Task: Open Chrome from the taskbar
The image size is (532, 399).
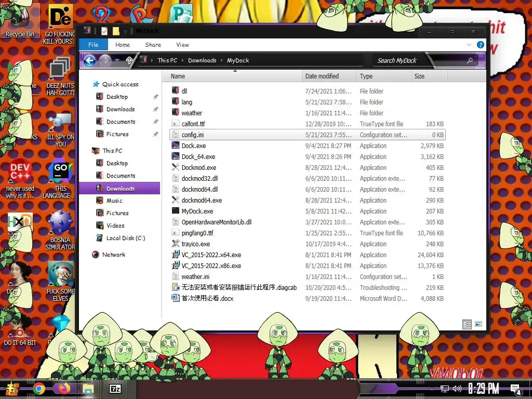Action: pyautogui.click(x=39, y=389)
